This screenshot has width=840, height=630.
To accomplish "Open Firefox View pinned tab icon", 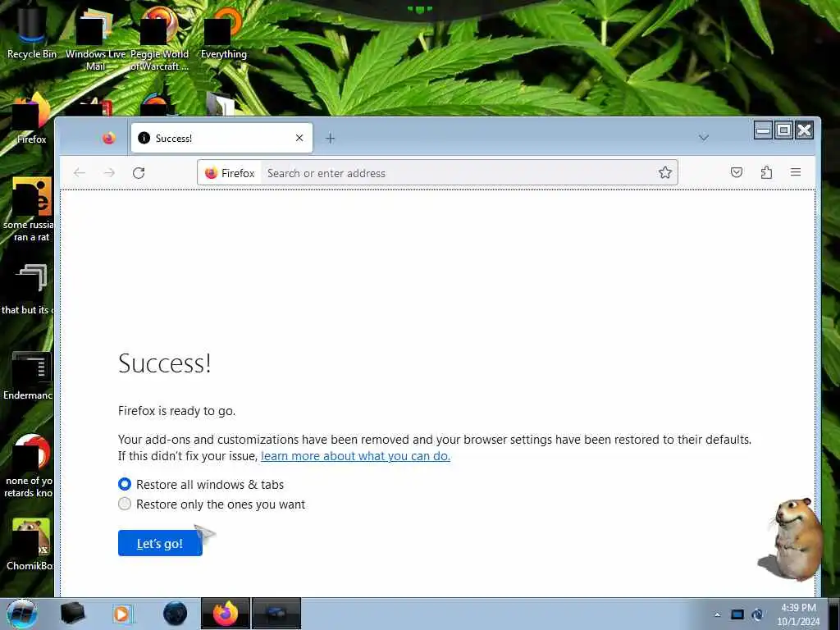I will tap(109, 138).
